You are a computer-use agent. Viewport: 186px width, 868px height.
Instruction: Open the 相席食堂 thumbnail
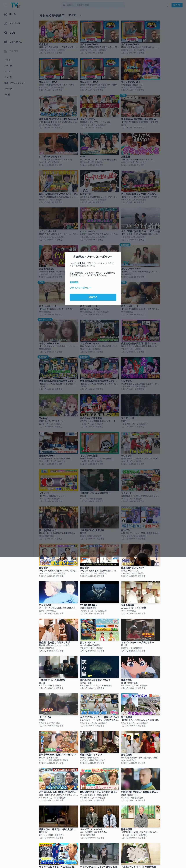point(58,31)
